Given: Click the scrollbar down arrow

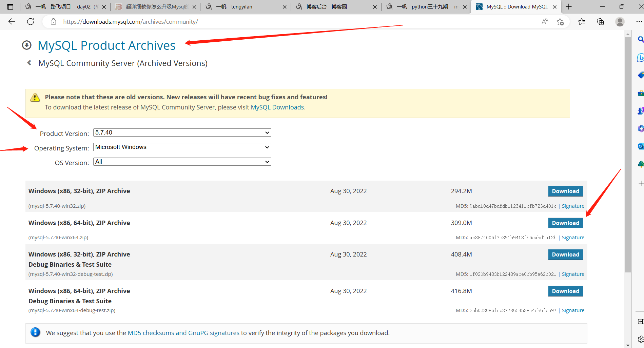Looking at the screenshot, I should (628, 345).
